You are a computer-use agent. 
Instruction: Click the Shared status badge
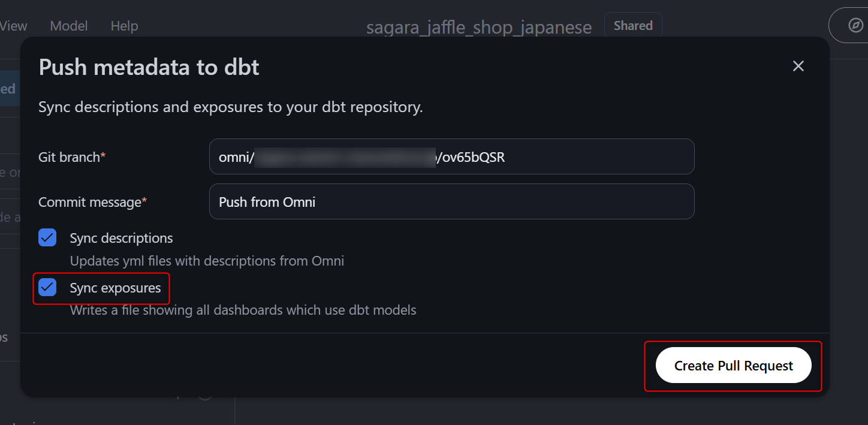click(633, 26)
